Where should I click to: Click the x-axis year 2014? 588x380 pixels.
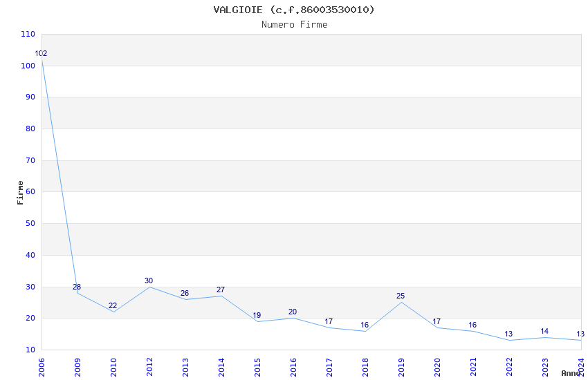[221, 368]
